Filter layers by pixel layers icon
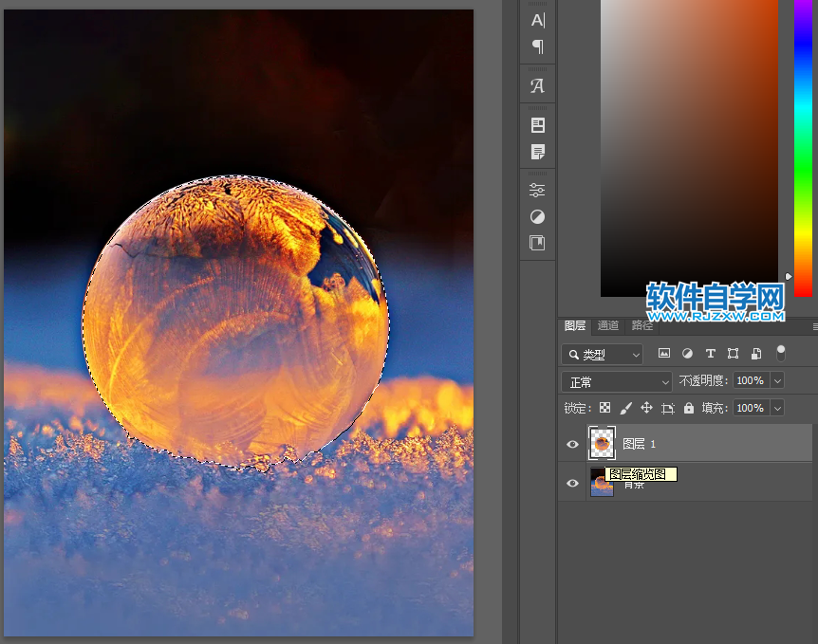The width and height of the screenshot is (818, 644). (x=664, y=354)
